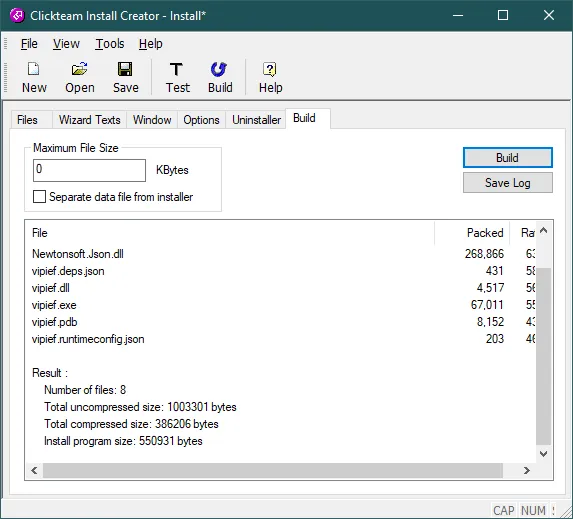
Task: Click the Build button beside Save Log
Action: (x=508, y=158)
